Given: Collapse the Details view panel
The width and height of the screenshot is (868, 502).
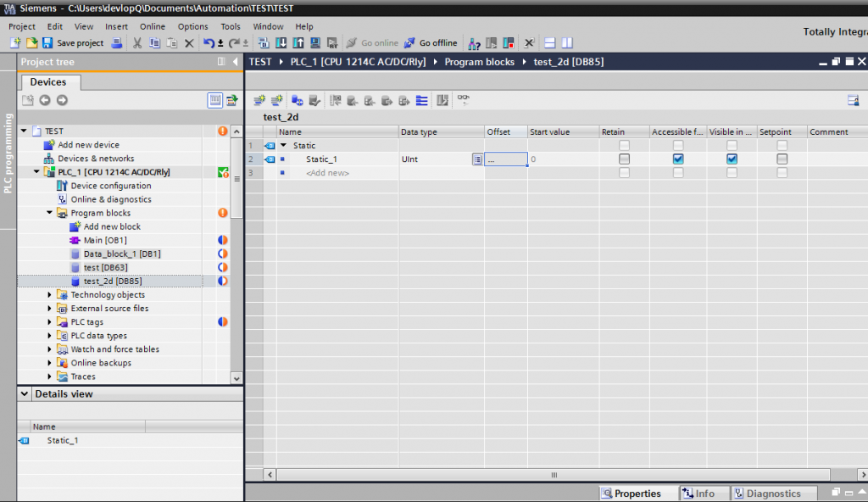Looking at the screenshot, I should pos(25,394).
